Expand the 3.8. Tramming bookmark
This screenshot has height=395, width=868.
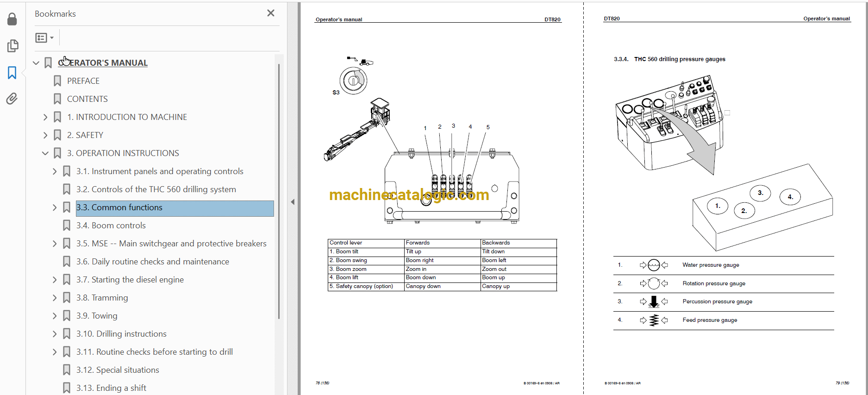point(55,298)
